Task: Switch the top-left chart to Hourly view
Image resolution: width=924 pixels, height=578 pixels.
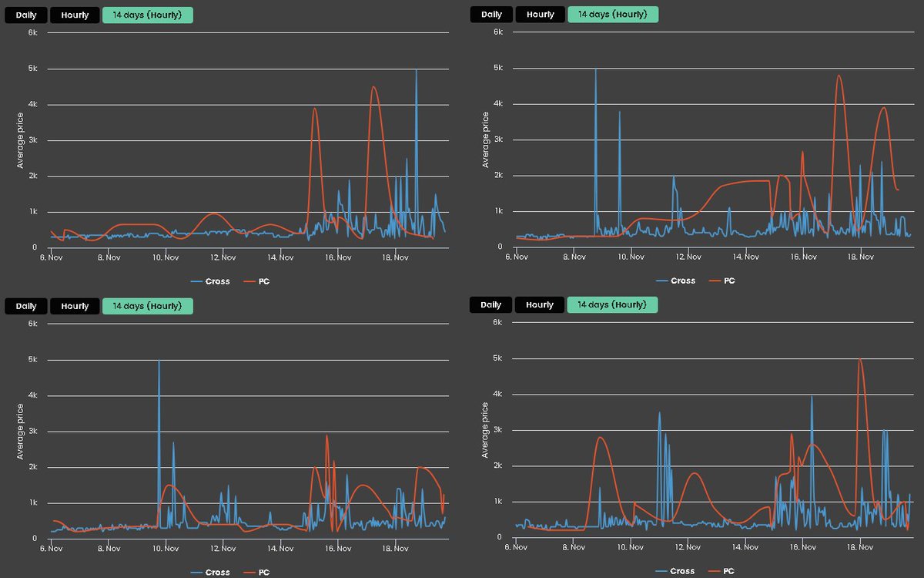Action: tap(74, 15)
